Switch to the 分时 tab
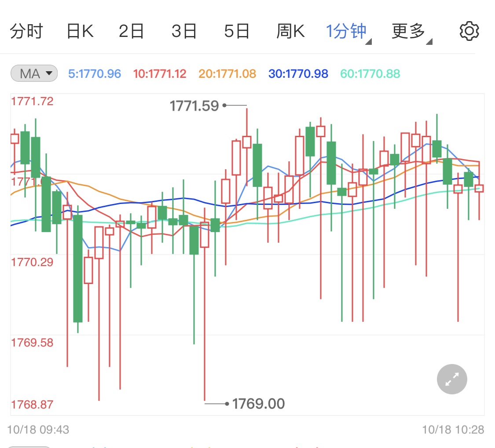 (26, 31)
